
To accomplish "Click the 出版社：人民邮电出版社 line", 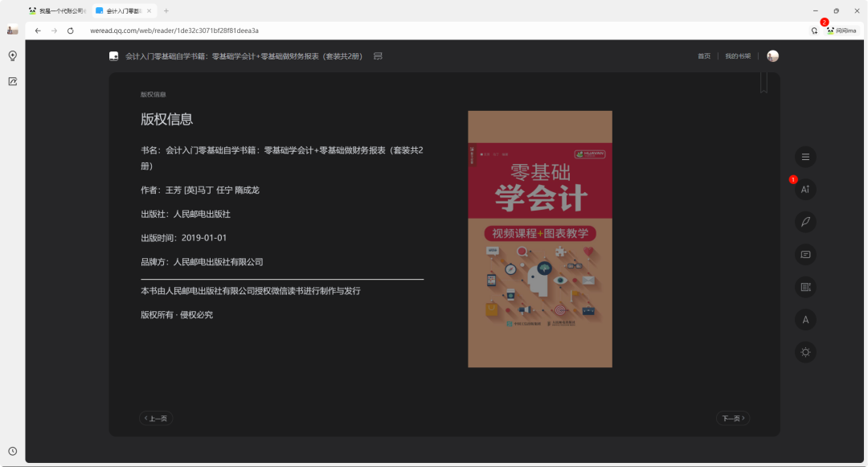I will point(186,214).
